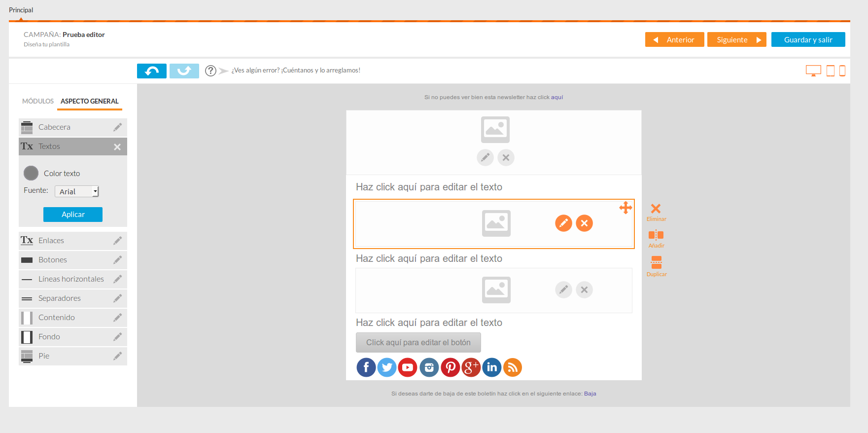Open the Color texto swatch
Viewport: 868px width, 433px height.
pyautogui.click(x=31, y=173)
